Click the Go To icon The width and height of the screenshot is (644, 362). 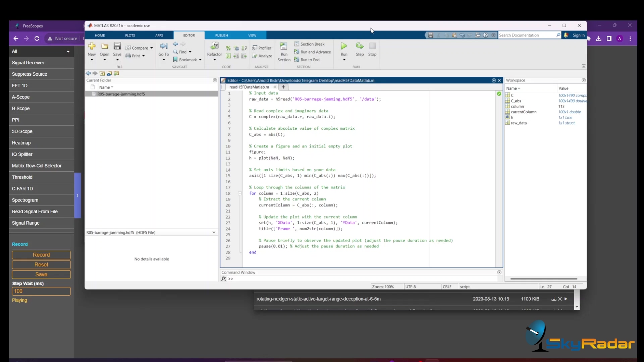click(x=164, y=46)
